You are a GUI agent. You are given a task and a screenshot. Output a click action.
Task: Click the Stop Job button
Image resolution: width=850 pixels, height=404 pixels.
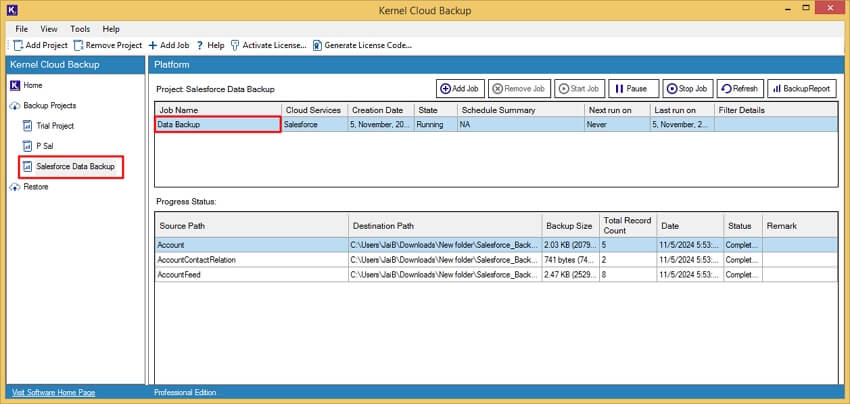tap(688, 88)
